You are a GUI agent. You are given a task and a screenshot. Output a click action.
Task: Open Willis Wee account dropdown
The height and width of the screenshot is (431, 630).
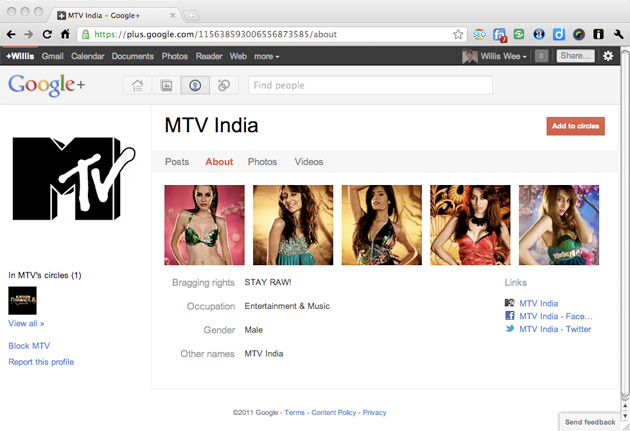coord(503,56)
